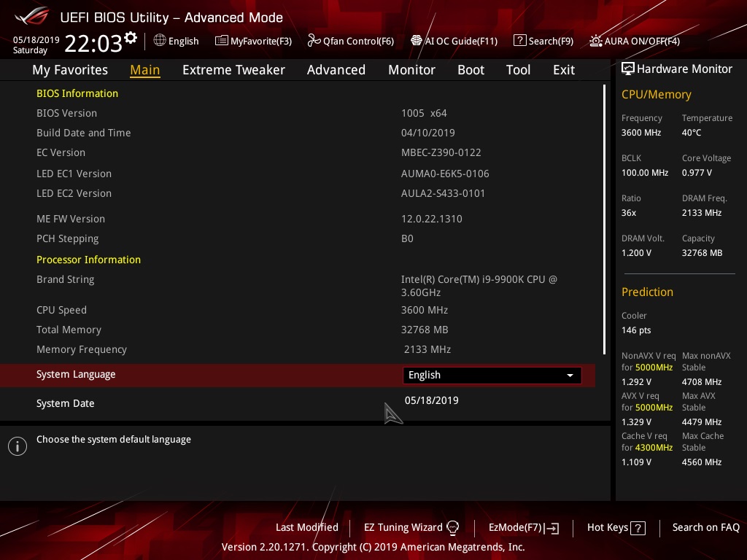Screen dimensions: 747x560
Task: Click the System Language dropdown arrow
Action: tap(570, 376)
